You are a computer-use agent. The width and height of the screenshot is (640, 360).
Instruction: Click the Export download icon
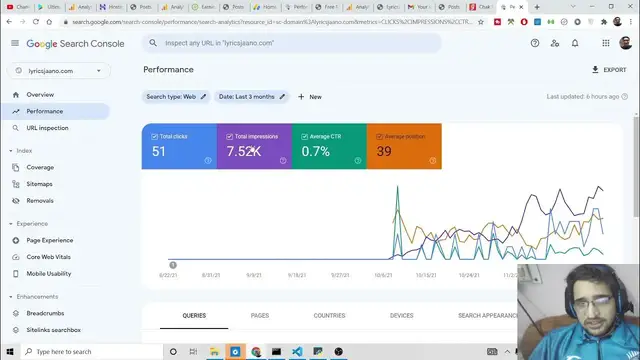(595, 70)
